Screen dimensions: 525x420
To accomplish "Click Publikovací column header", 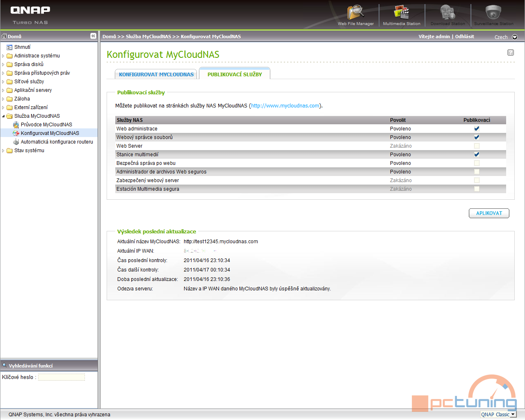I will tap(477, 120).
